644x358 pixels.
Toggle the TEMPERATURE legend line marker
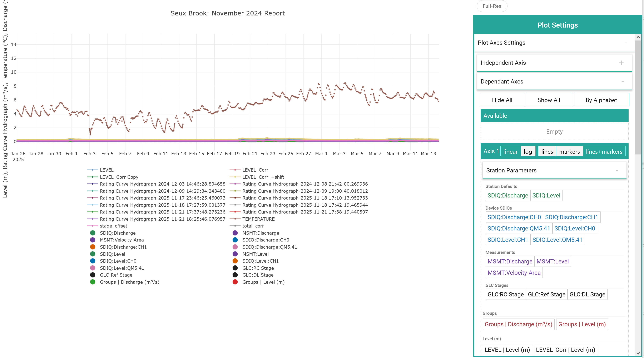pos(235,219)
